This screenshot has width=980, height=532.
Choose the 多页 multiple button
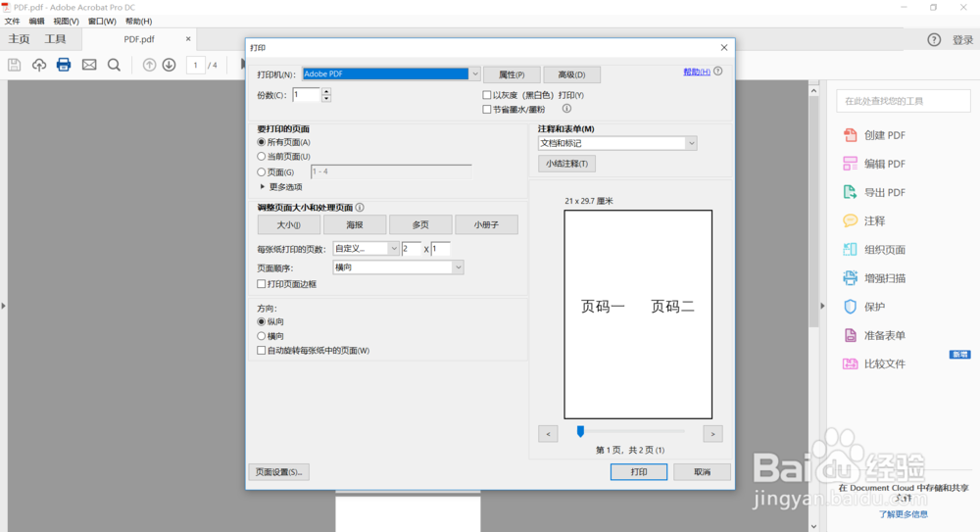point(420,224)
